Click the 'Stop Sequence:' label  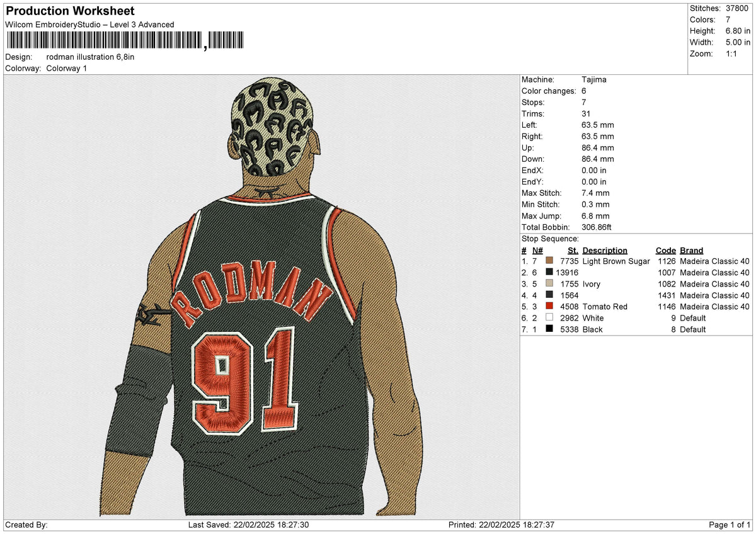[550, 239]
